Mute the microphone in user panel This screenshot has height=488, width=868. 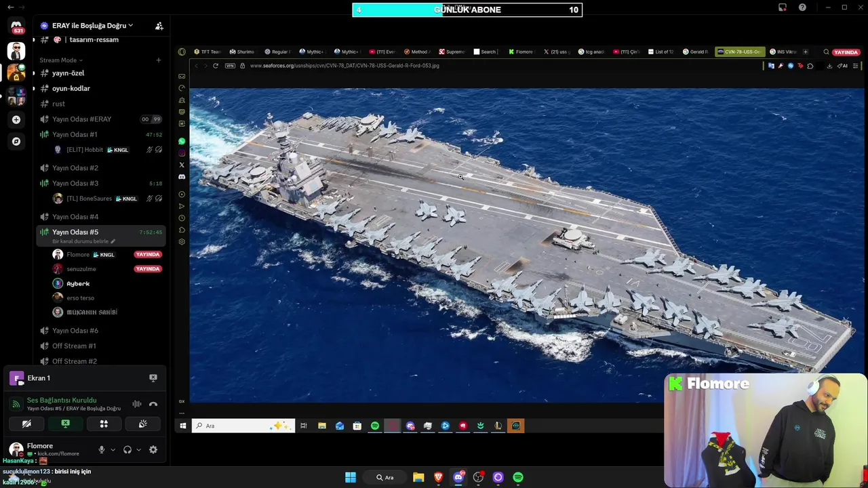[x=102, y=450]
